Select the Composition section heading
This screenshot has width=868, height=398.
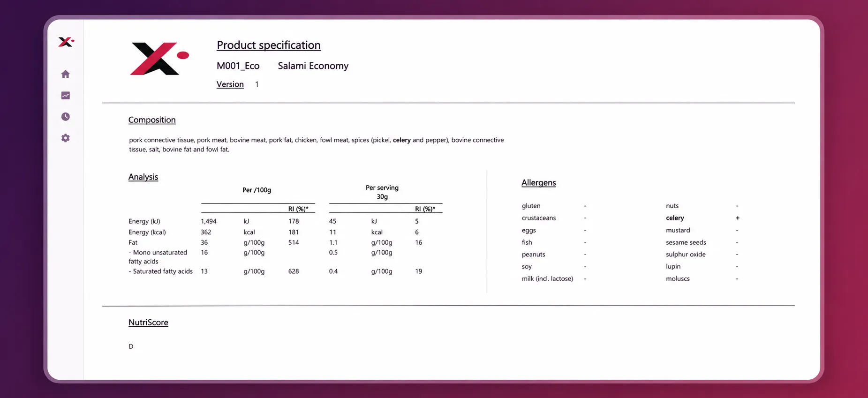(152, 120)
